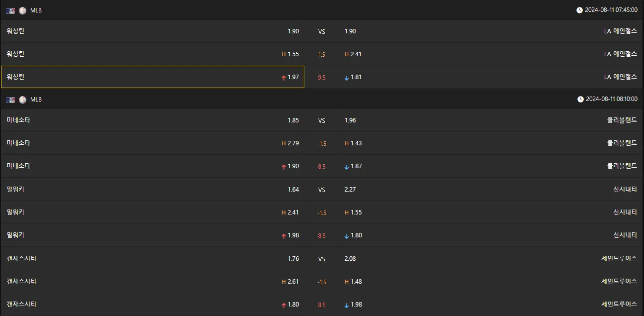644x316 pixels.
Task: Select 미네소타 moneyline odds 1.85
Action: coord(153,120)
